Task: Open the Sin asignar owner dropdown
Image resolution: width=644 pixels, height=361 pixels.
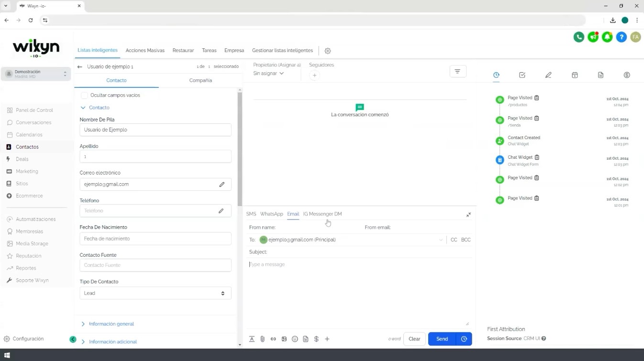Action: point(268,73)
